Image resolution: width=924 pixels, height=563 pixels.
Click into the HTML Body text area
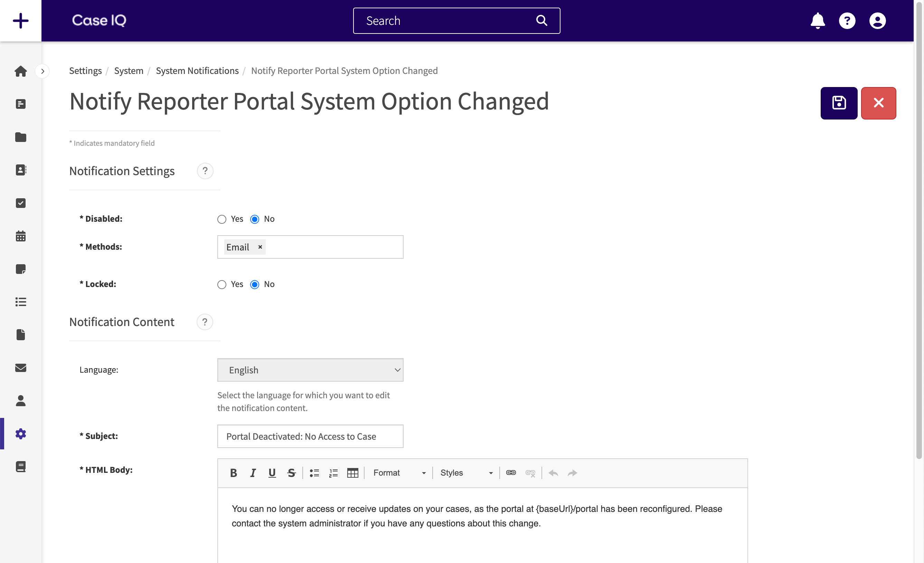pyautogui.click(x=483, y=525)
